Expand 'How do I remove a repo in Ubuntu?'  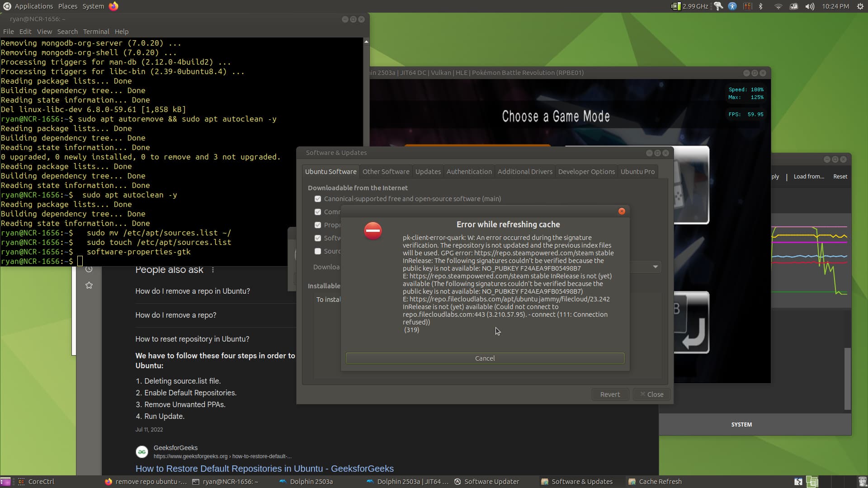tap(193, 291)
